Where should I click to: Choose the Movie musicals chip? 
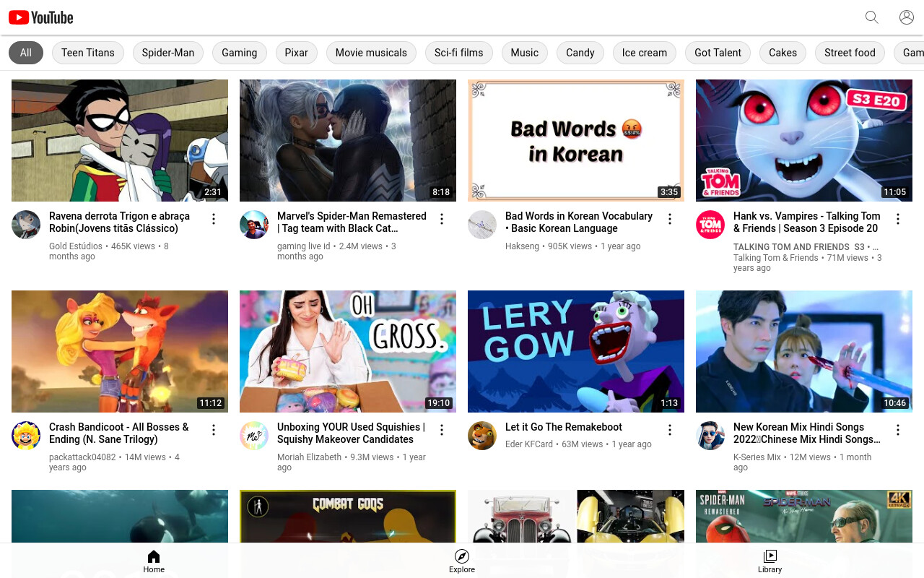point(371,53)
